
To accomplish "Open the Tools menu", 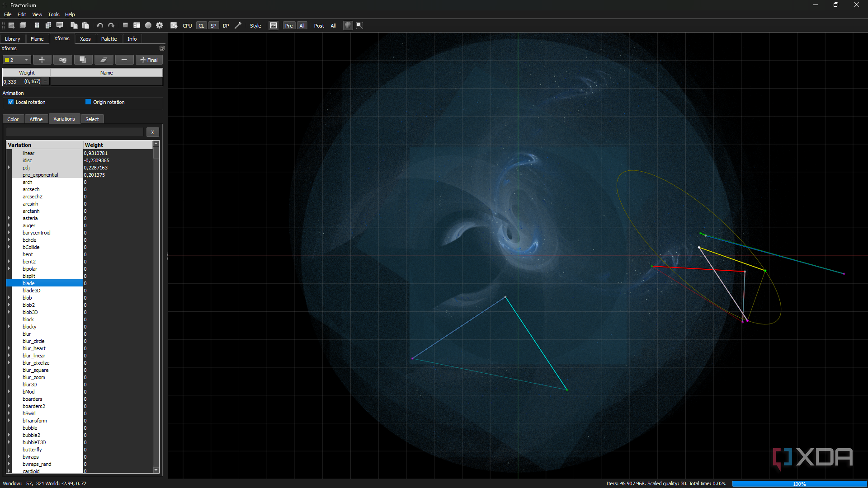I will [x=53, y=14].
